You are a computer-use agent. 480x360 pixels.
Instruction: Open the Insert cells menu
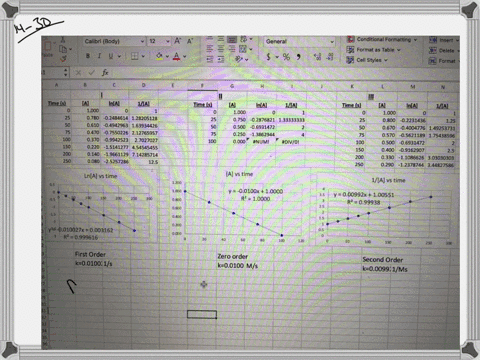click(x=444, y=40)
